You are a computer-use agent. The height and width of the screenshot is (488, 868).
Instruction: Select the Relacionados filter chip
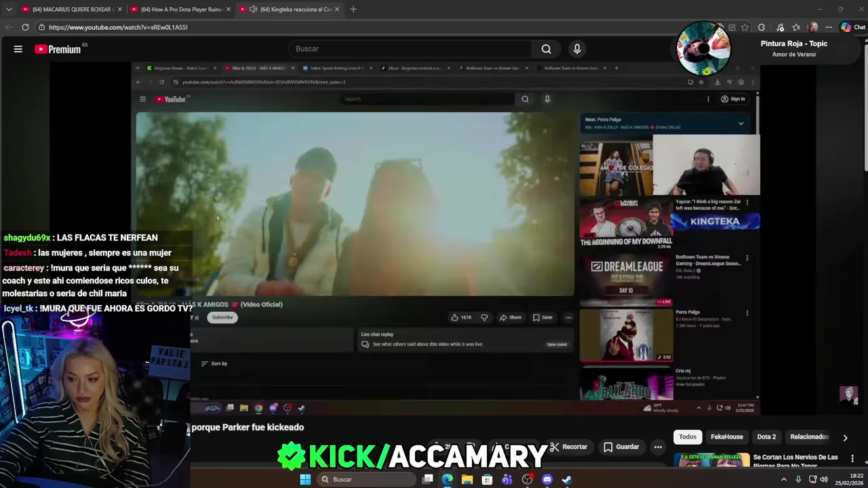click(x=808, y=437)
